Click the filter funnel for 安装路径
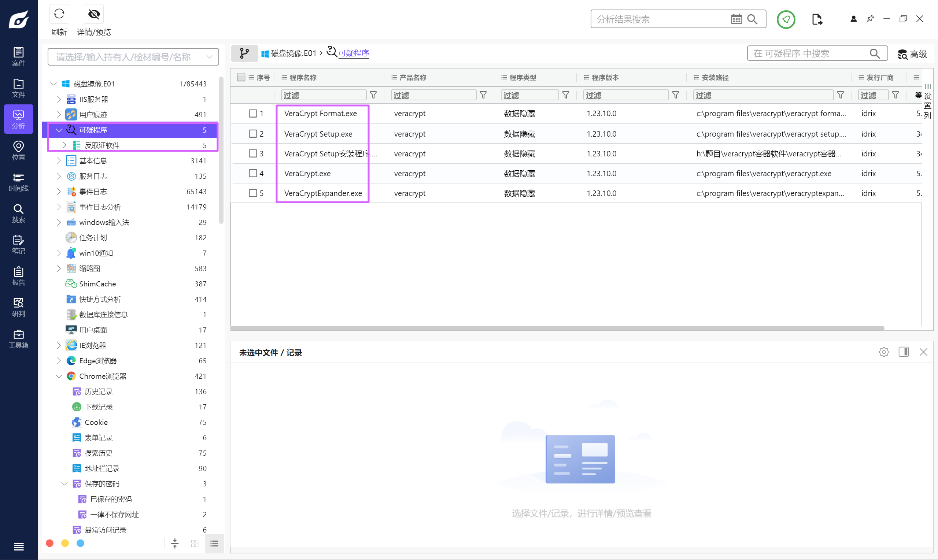This screenshot has width=938, height=560. pos(840,95)
